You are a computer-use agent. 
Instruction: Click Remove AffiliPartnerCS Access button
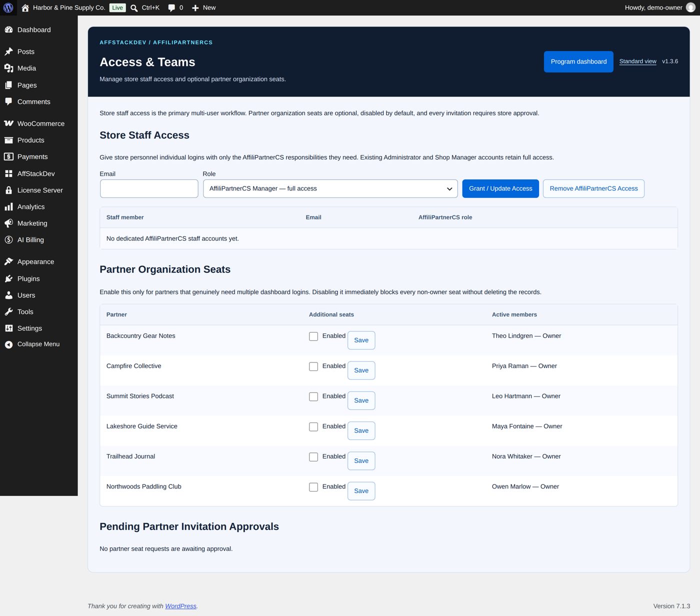[593, 188]
